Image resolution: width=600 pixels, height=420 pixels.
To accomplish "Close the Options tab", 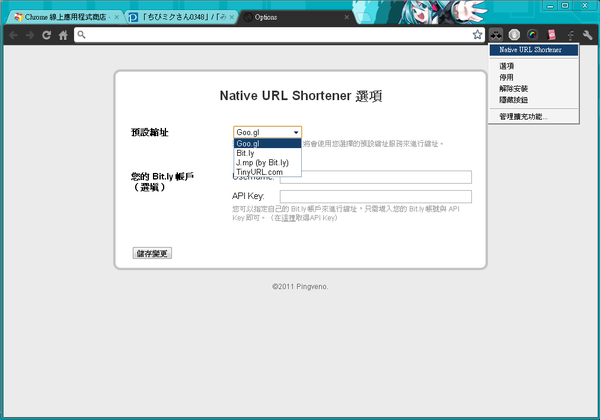I will pos(347,17).
